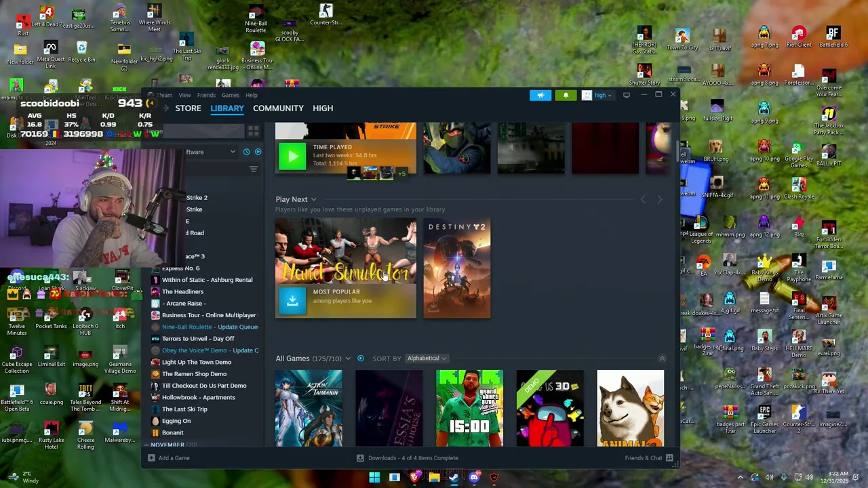This screenshot has width=868, height=488.
Task: Open Steam notifications bell icon
Action: tap(566, 96)
